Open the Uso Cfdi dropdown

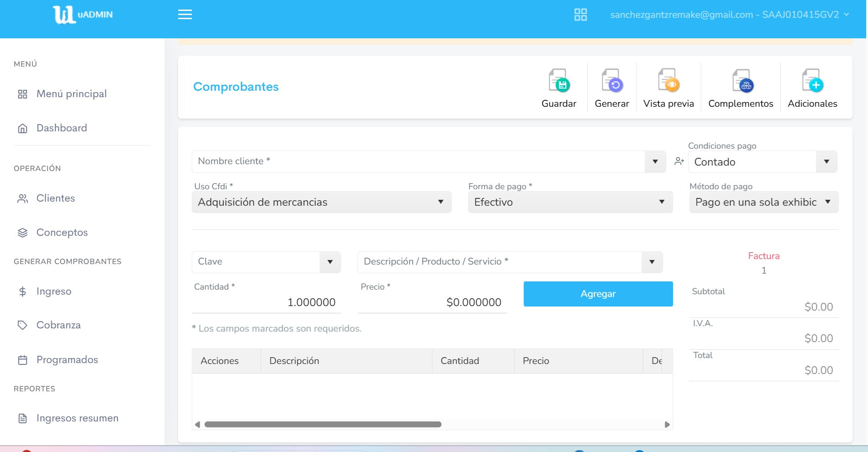[321, 202]
